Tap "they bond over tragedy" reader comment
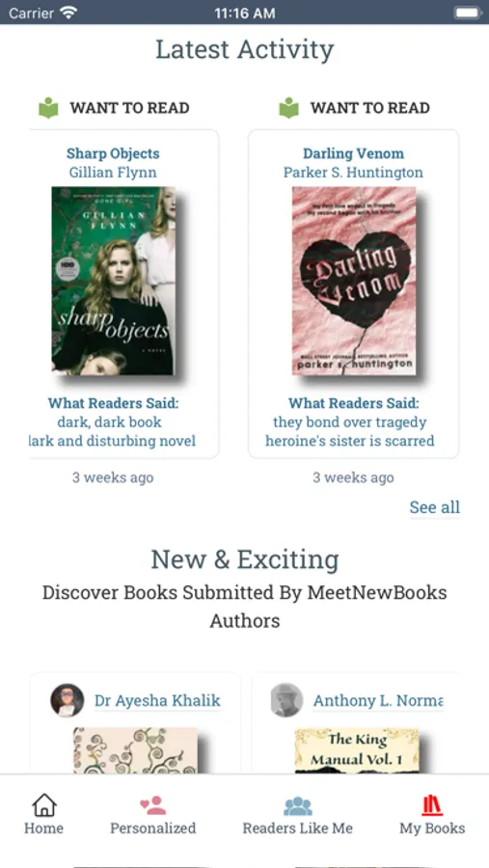 pyautogui.click(x=350, y=422)
